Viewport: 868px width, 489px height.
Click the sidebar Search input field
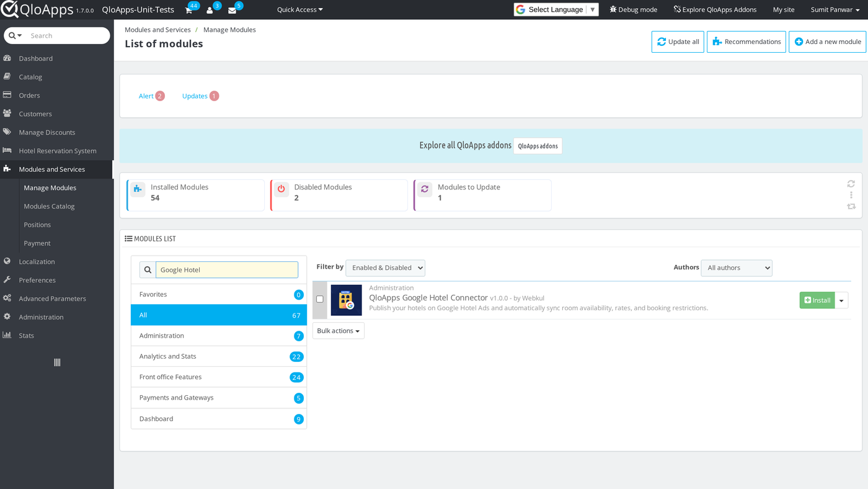point(68,35)
